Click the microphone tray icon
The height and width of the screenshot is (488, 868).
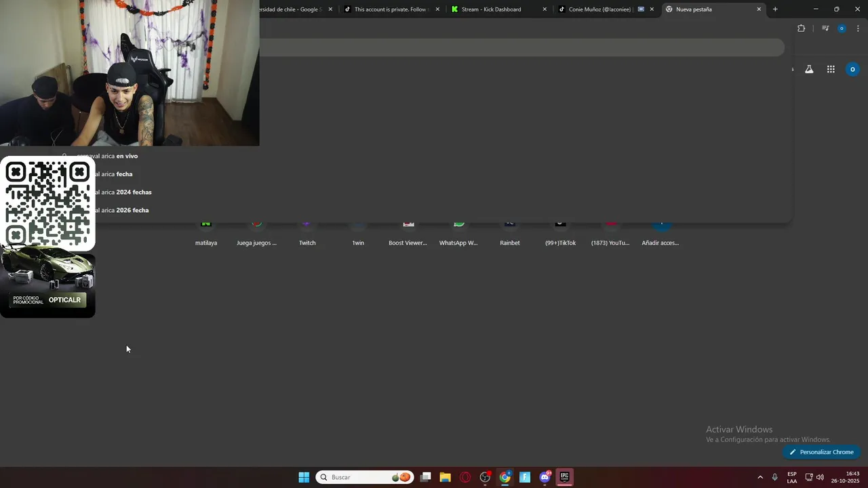tap(774, 477)
